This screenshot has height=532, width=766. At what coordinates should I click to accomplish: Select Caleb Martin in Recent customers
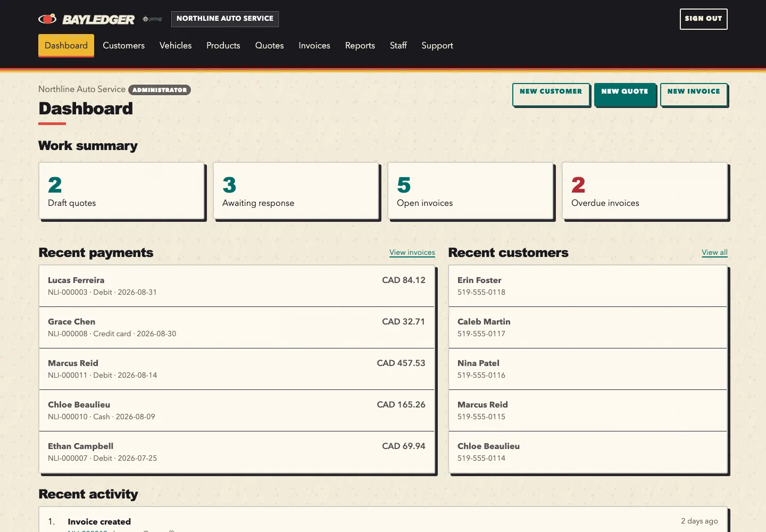pyautogui.click(x=588, y=328)
